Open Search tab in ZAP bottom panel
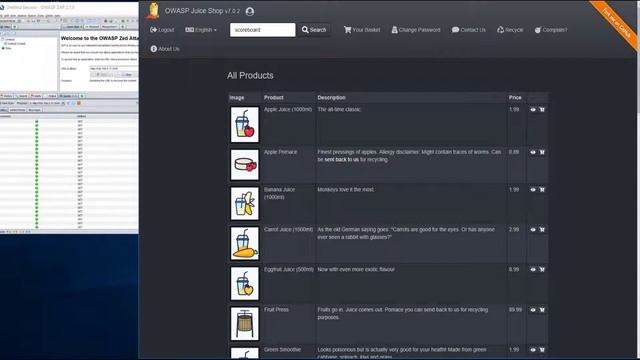The width and height of the screenshot is (640, 360). tap(22, 96)
